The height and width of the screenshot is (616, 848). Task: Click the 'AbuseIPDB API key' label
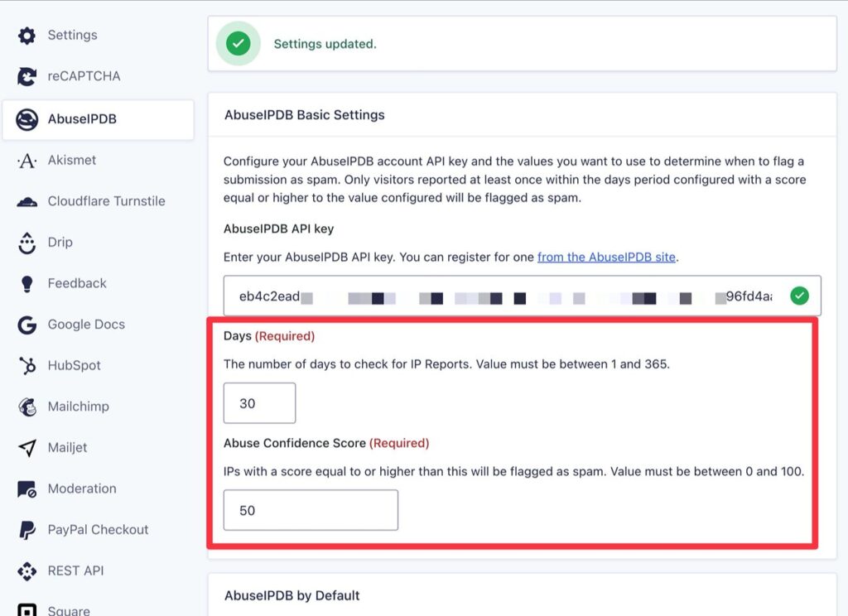pos(278,229)
